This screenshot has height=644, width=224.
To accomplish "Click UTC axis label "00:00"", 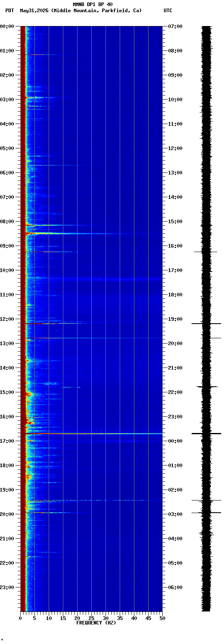I will click(175, 441).
